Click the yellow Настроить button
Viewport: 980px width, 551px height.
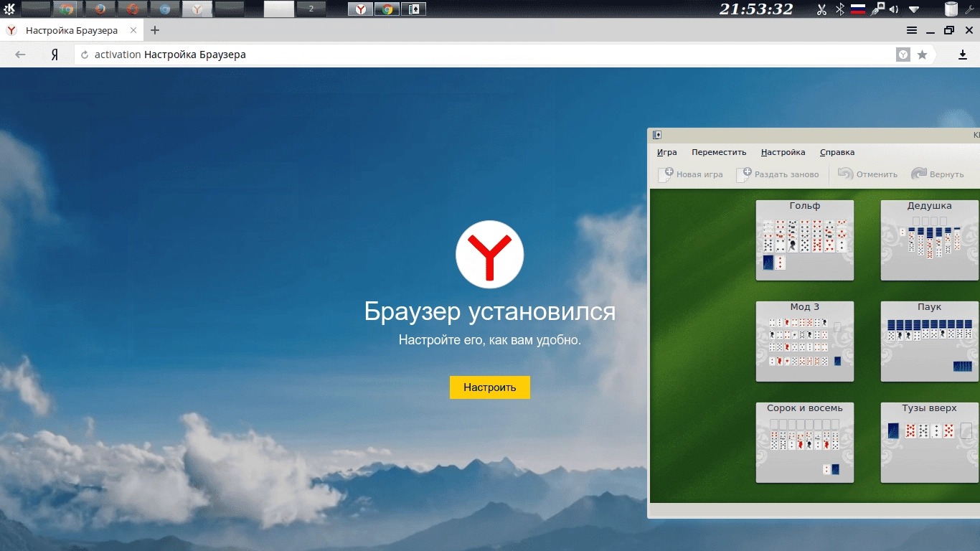(x=490, y=387)
